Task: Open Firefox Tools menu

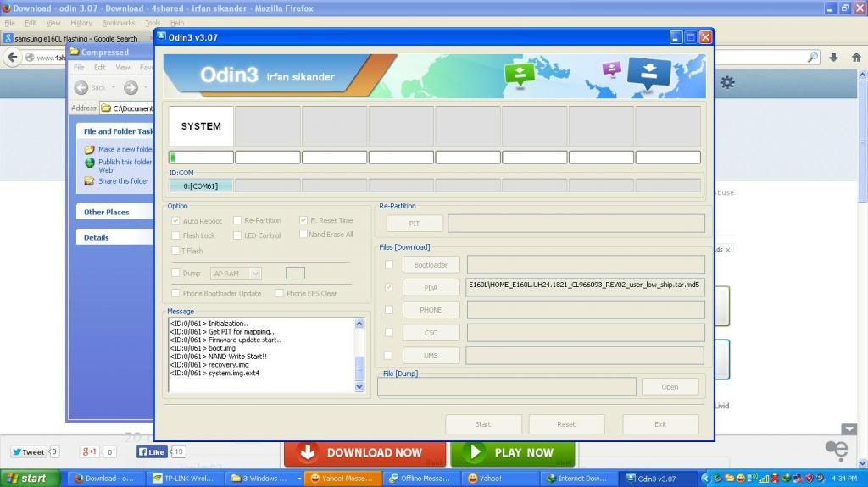Action: point(153,23)
